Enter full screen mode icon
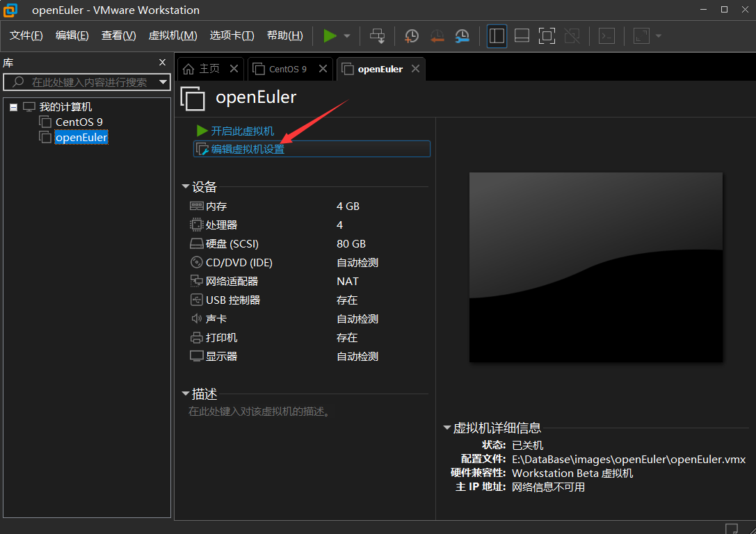 547,35
